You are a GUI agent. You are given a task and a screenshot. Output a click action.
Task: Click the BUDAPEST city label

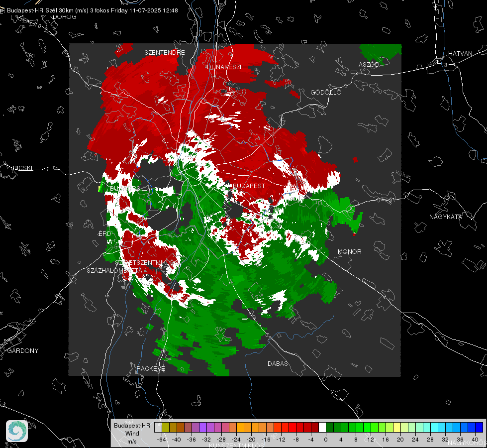pos(249,186)
